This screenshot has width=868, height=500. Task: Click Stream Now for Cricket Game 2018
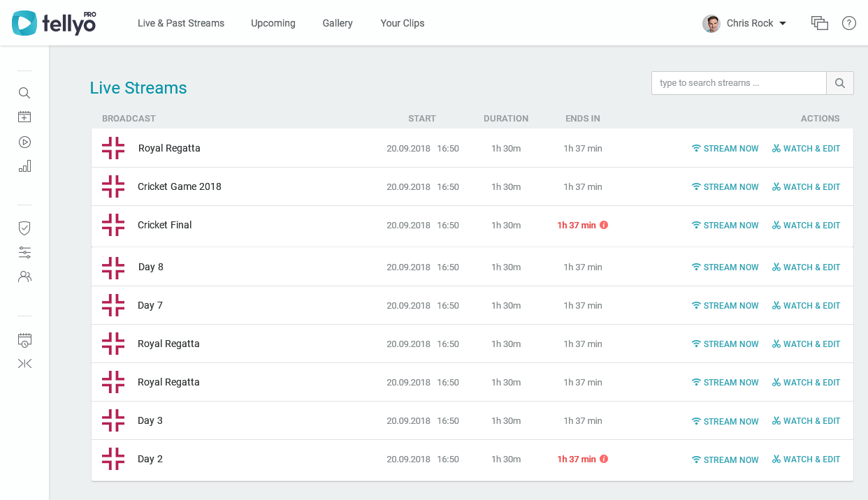point(725,187)
